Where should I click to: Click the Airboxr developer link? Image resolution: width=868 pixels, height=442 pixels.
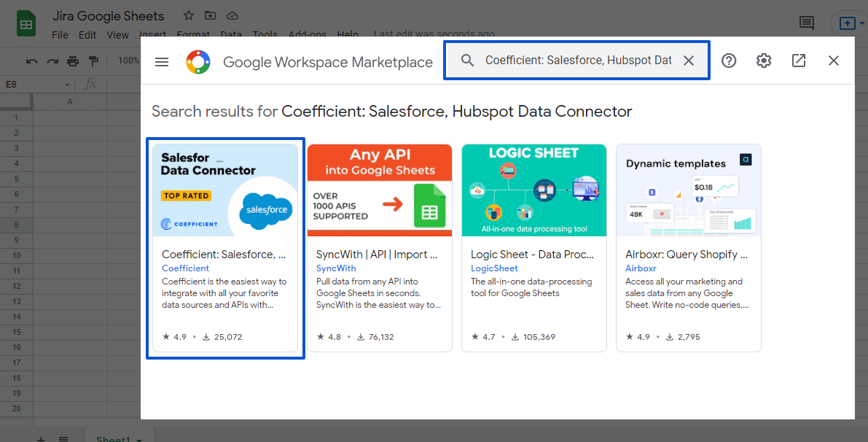click(641, 268)
